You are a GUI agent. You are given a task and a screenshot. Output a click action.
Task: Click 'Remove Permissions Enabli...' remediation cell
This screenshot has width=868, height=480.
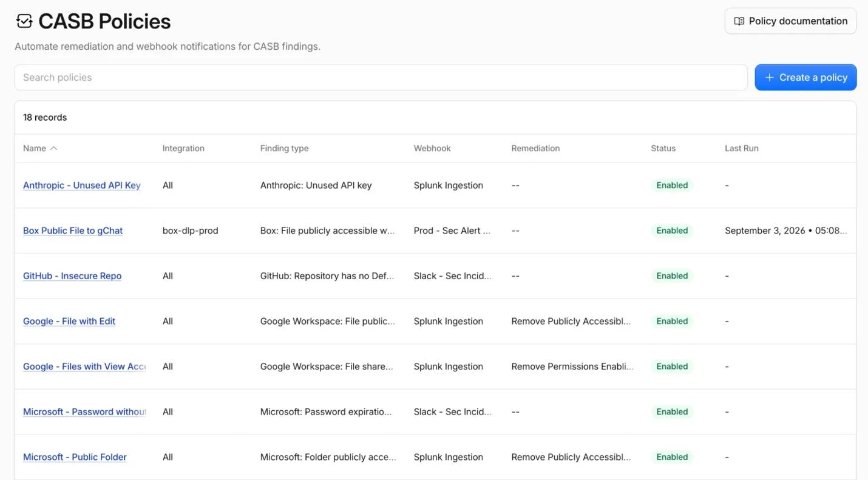coord(572,367)
